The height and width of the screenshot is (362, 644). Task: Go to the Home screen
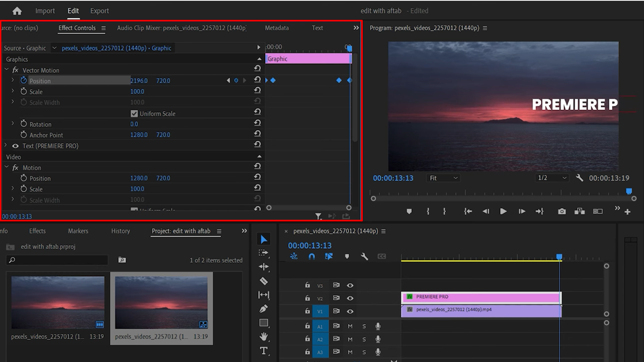[17, 11]
